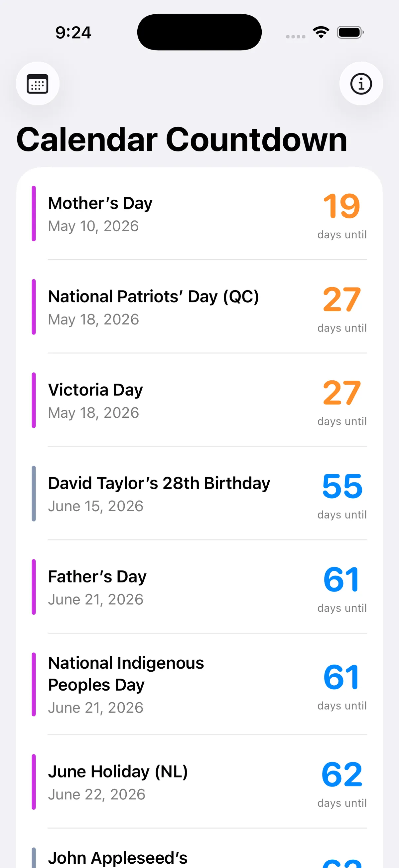Tap the 19 days until counter
The width and height of the screenshot is (399, 868).
[342, 214]
